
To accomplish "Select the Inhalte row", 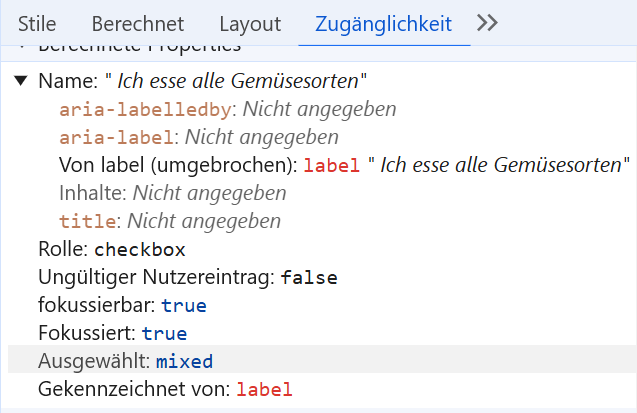I will 172,193.
